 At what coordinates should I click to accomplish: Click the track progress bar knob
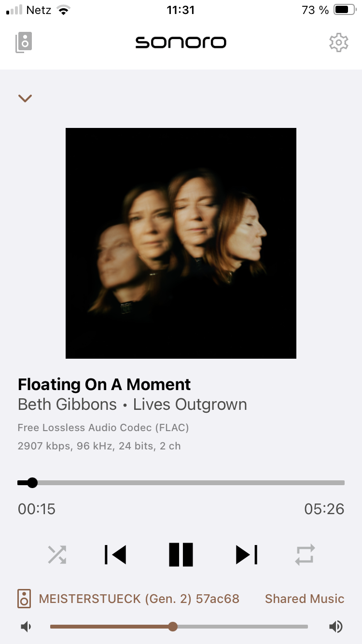(32, 483)
